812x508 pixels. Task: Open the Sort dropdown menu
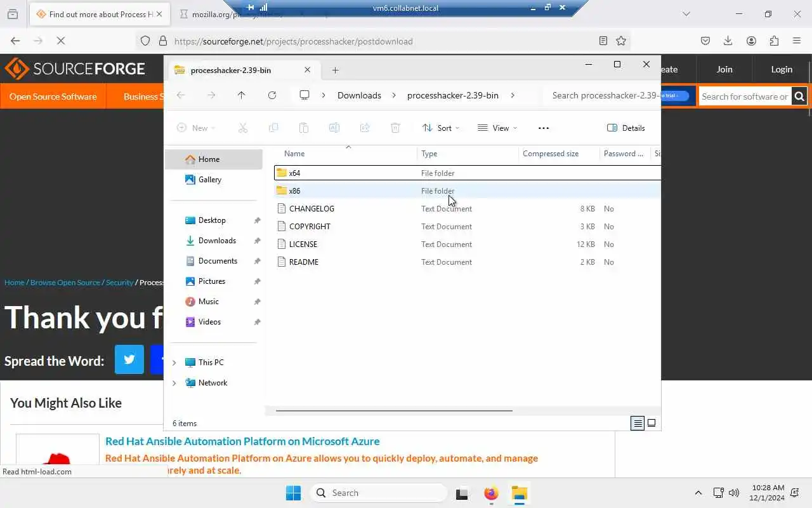(x=441, y=128)
